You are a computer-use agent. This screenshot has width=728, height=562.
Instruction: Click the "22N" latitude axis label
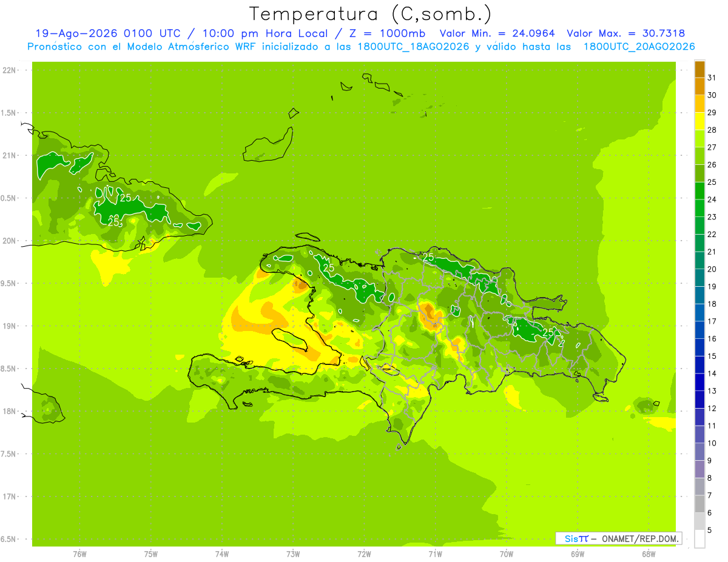pyautogui.click(x=10, y=70)
